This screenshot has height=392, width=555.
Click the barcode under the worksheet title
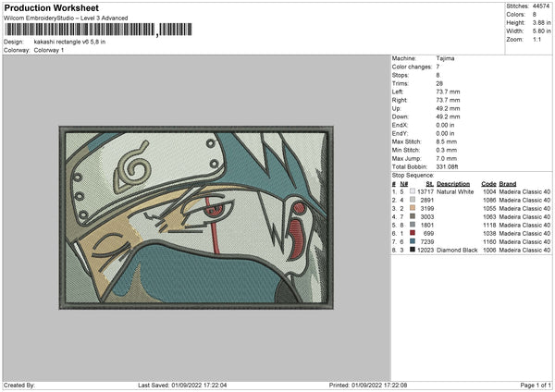click(x=99, y=30)
